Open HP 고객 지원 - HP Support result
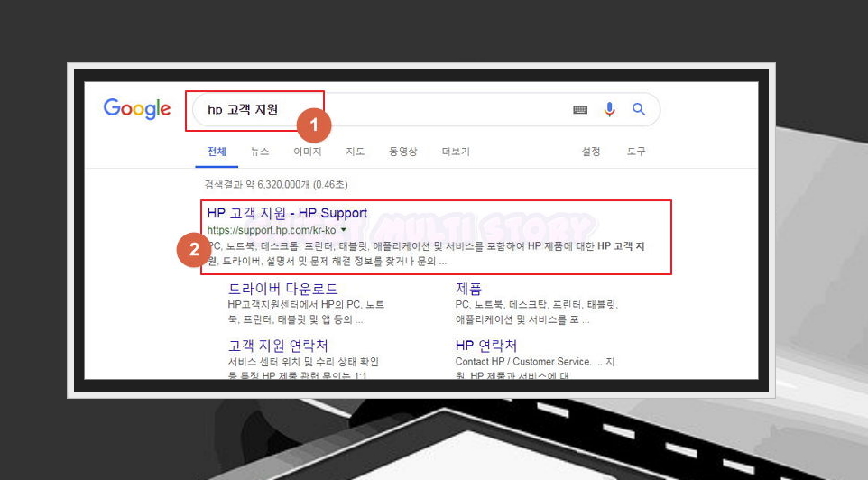The height and width of the screenshot is (480, 868). [x=287, y=213]
